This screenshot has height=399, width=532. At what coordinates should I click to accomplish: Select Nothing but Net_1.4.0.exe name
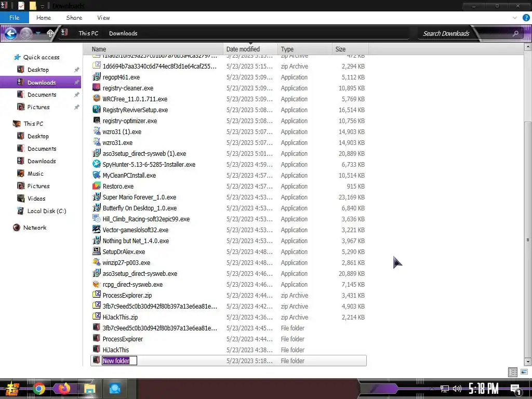[136, 241]
